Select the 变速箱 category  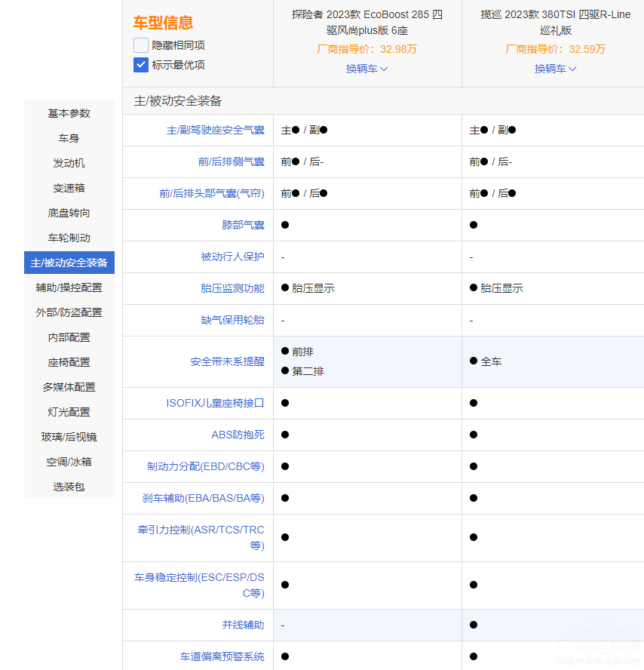point(69,187)
